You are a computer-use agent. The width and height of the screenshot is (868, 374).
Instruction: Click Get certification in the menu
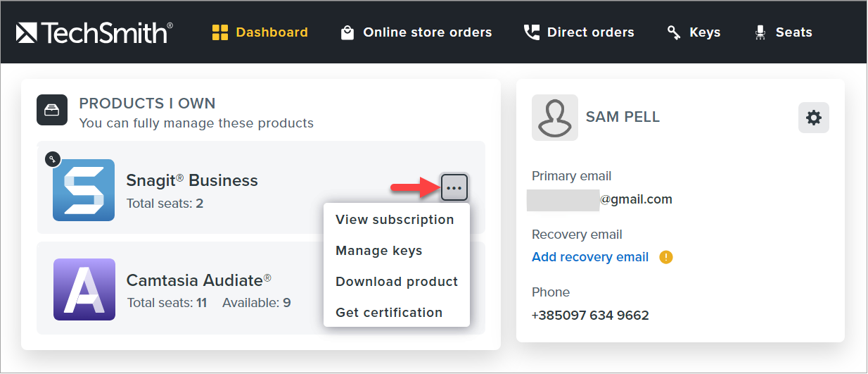[x=389, y=313]
